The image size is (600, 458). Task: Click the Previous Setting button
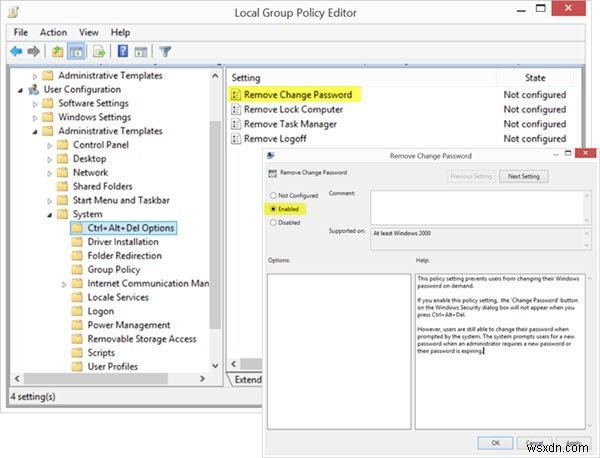pos(471,176)
